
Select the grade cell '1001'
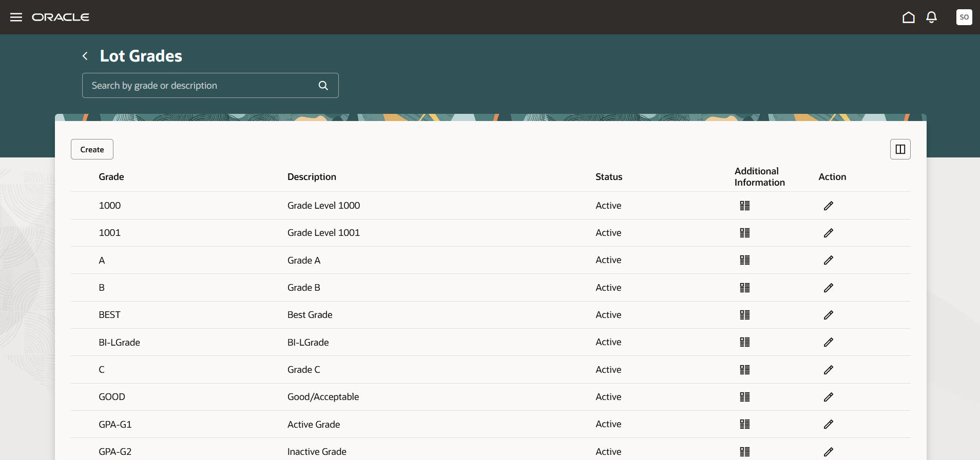point(110,233)
